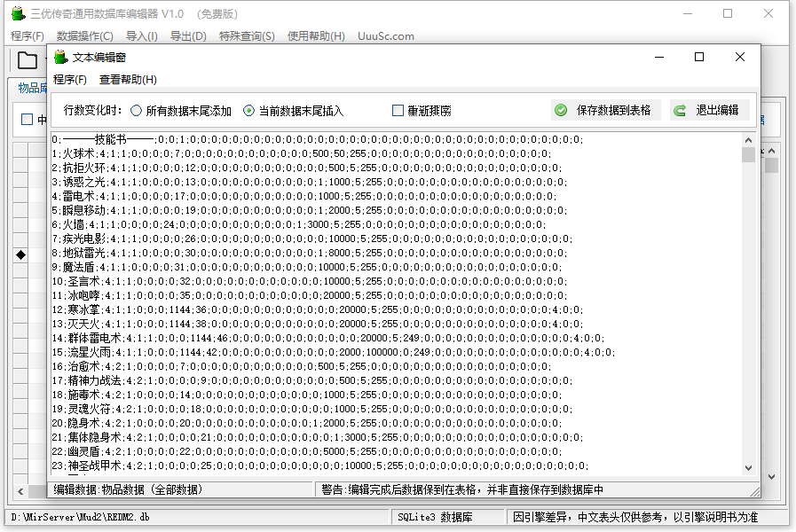Close the 文本编辑窗 dialog
The height and width of the screenshot is (532, 796).
(740, 57)
